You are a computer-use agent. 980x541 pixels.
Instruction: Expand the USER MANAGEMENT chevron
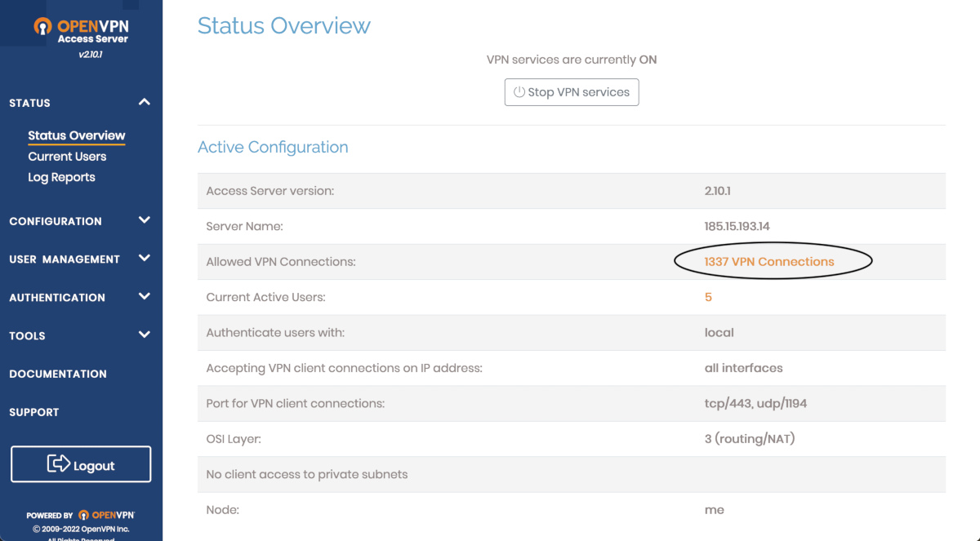[x=145, y=259]
